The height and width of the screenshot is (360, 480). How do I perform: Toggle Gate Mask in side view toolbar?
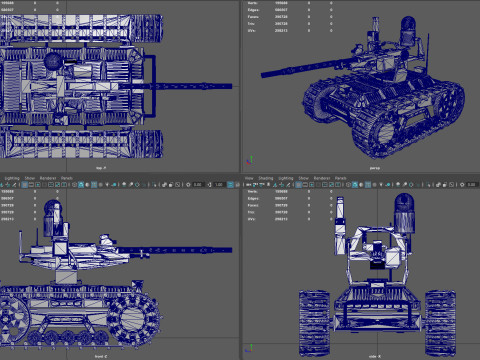pos(318,185)
